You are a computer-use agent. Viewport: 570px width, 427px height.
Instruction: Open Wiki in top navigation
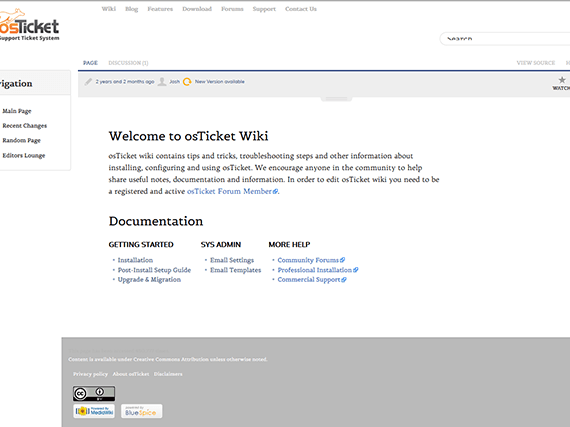[x=109, y=9]
